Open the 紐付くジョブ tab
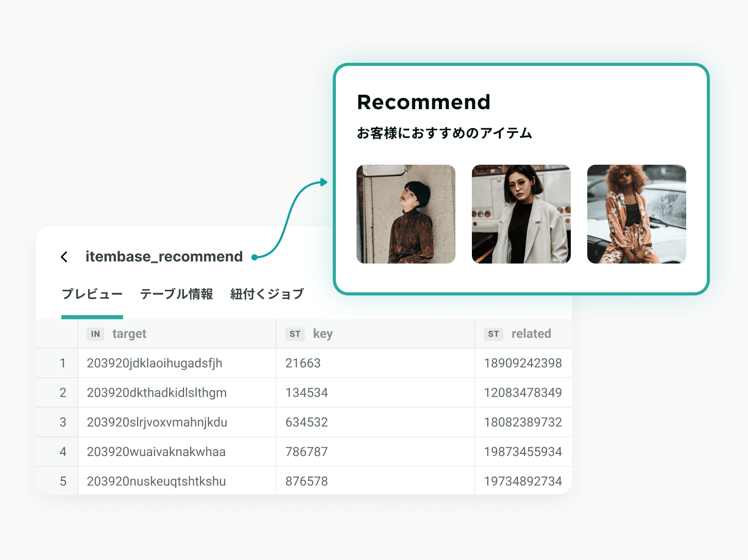This screenshot has height=560, width=748. click(x=267, y=294)
